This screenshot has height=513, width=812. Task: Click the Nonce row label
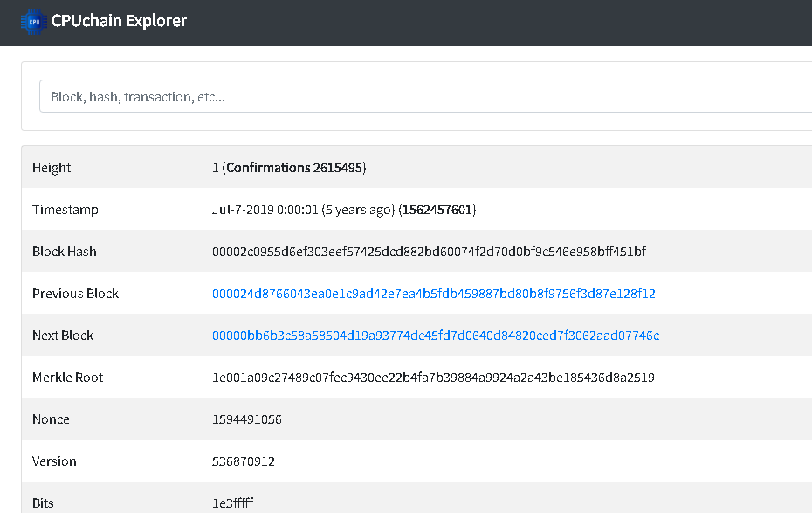[x=51, y=419]
